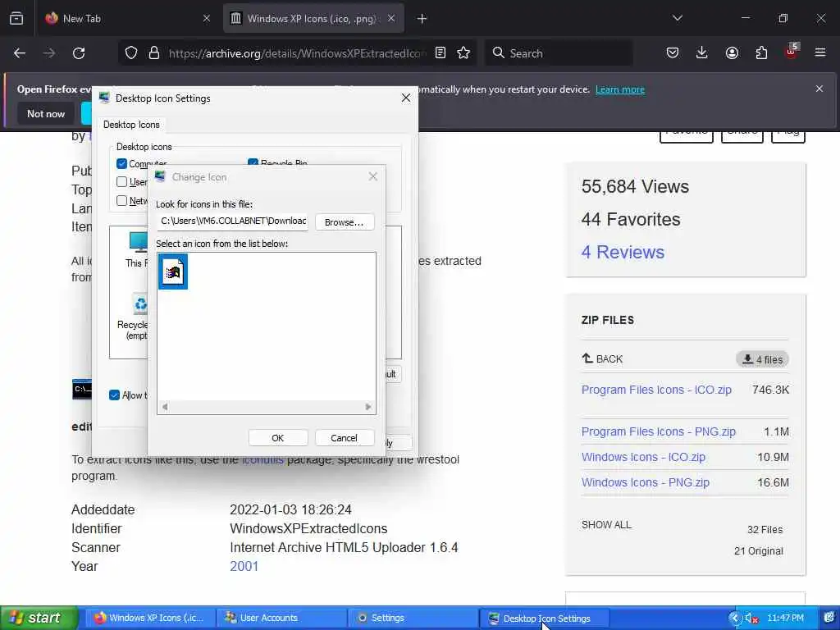Click the uBlock extension icon with badge

792,52
